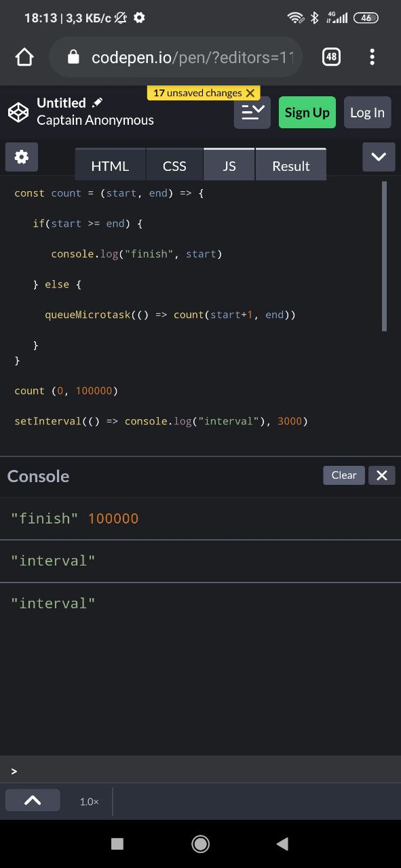The height and width of the screenshot is (868, 401).
Task: Collapse the bottom toolbar with up chevron
Action: tap(33, 800)
